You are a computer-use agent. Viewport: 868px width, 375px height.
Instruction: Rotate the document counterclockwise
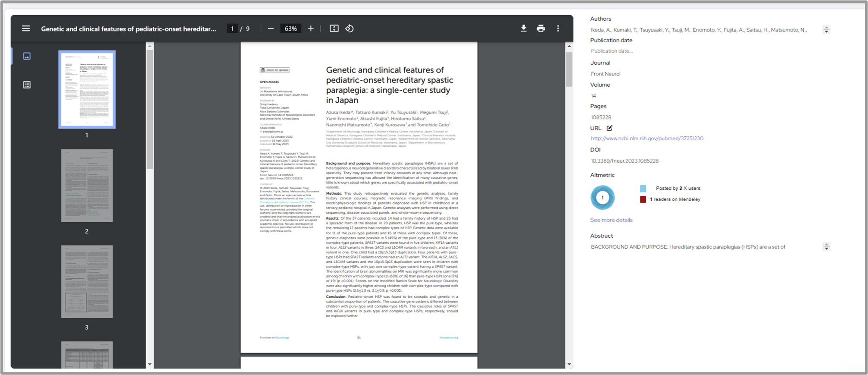pos(350,28)
